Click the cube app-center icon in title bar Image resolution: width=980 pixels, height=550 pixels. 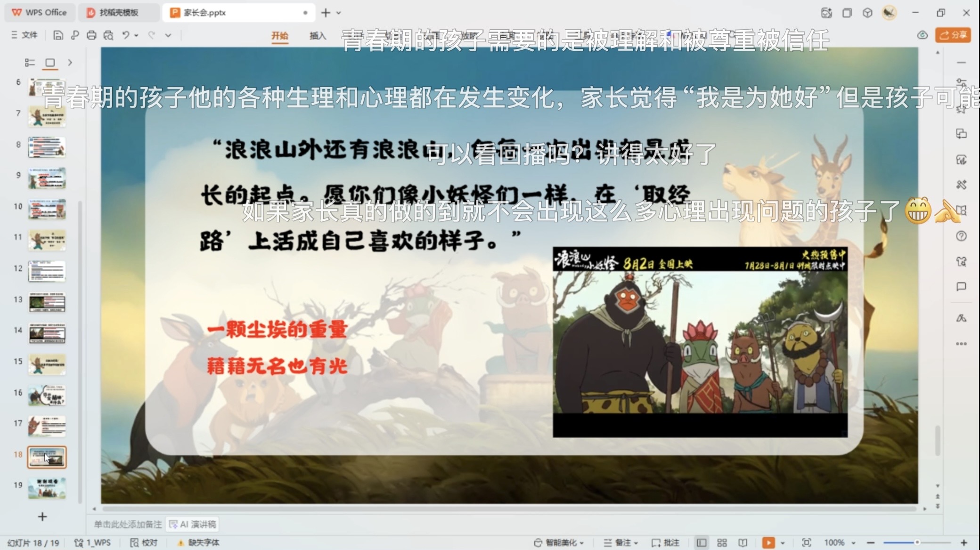[867, 13]
